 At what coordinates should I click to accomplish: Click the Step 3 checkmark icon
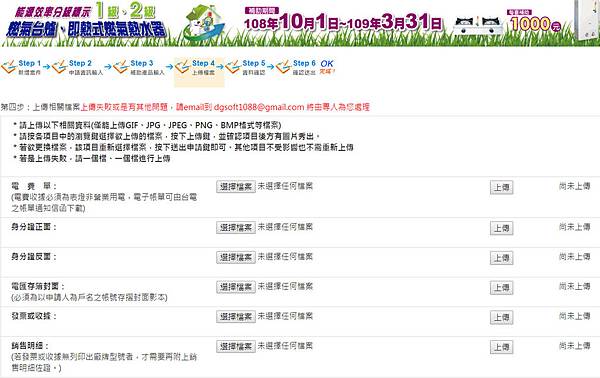click(x=121, y=67)
